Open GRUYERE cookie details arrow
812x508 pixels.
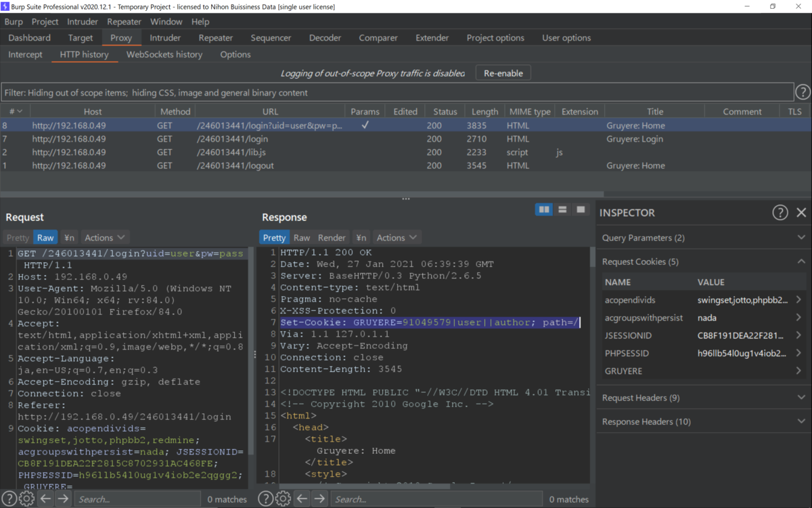click(799, 371)
